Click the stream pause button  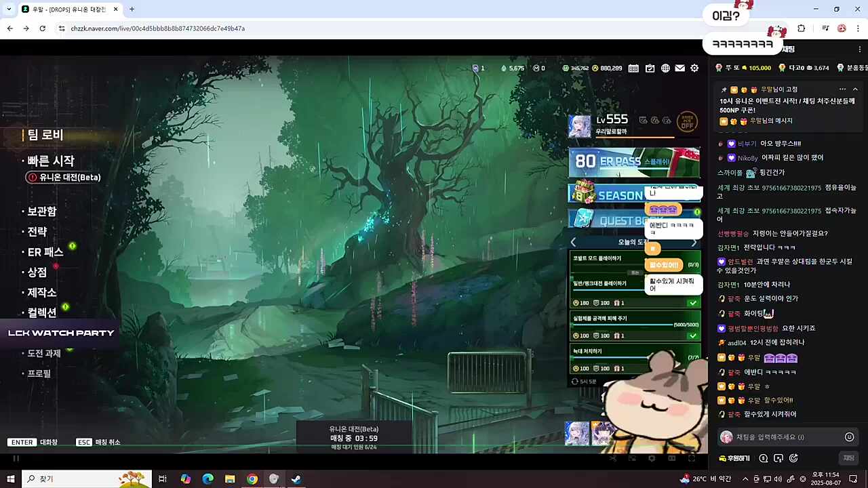[16, 458]
